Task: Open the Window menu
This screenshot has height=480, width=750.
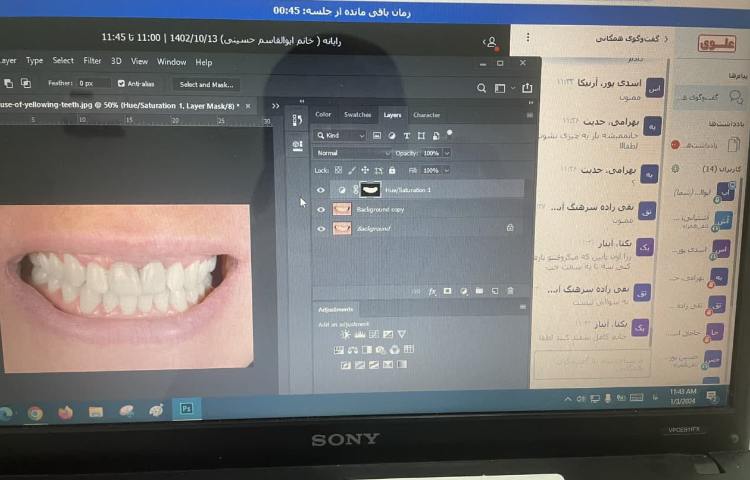Action: (x=172, y=62)
